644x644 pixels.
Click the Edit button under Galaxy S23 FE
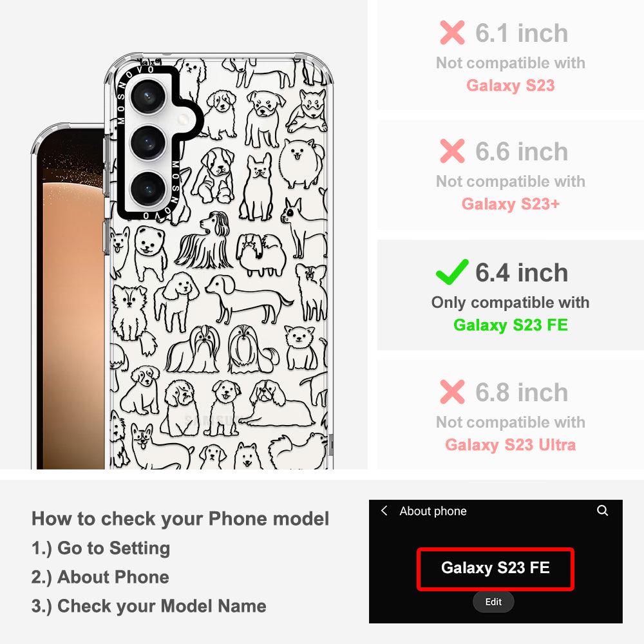(x=493, y=601)
